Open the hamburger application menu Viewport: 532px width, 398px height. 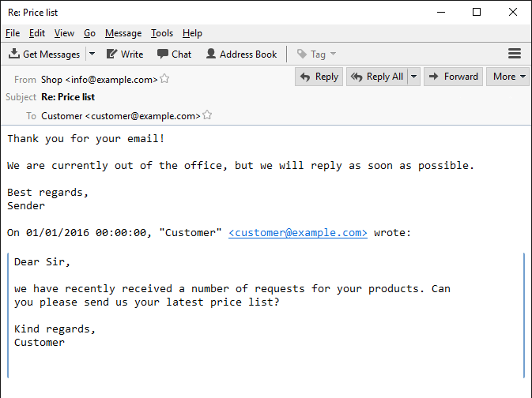pos(515,54)
